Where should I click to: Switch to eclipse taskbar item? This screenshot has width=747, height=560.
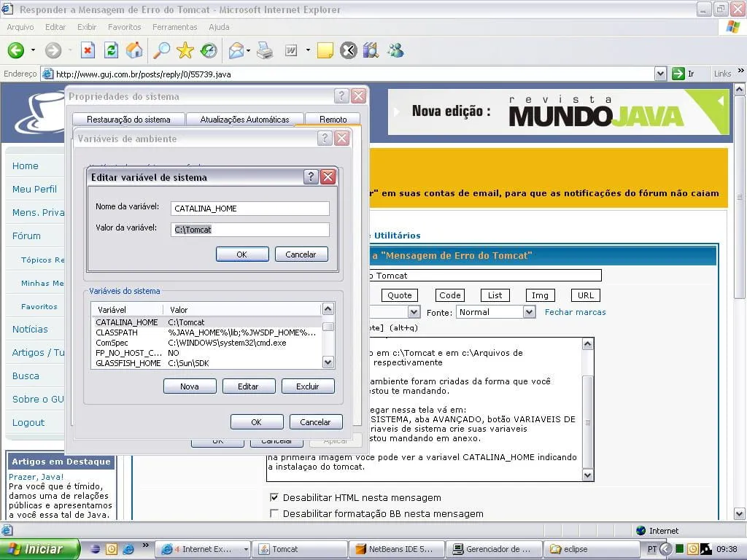tap(591, 549)
